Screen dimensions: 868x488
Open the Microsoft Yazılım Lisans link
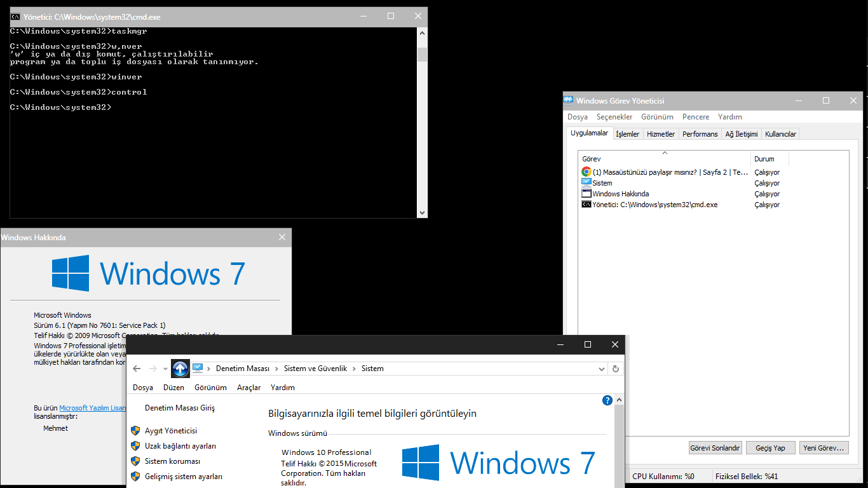[x=93, y=408]
